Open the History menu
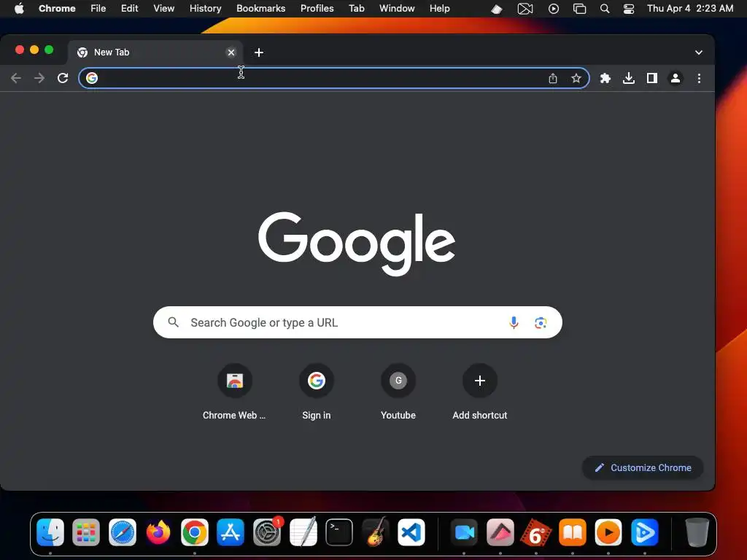Screen dimensions: 747x560 click(x=205, y=9)
